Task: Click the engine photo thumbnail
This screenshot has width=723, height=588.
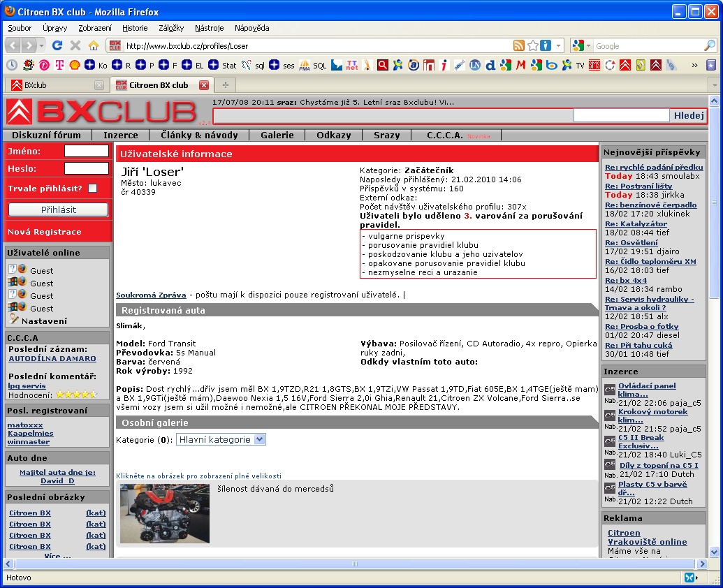Action: coord(165,513)
